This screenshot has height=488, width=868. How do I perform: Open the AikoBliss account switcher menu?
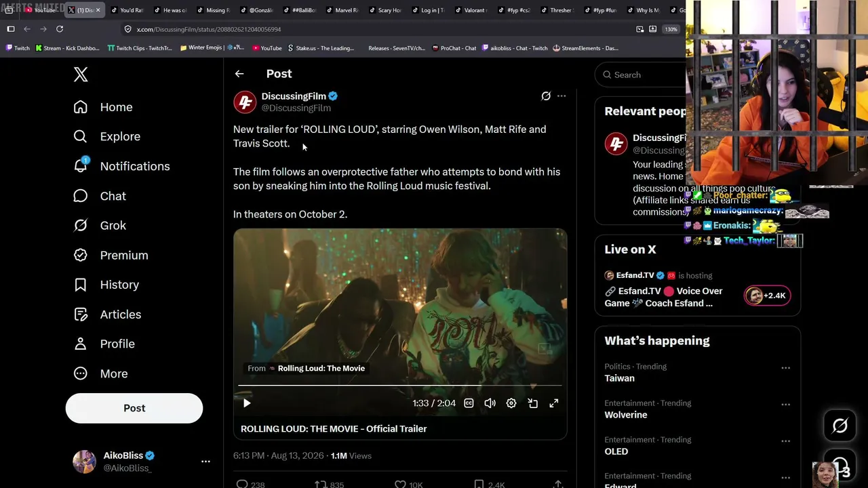pyautogui.click(x=205, y=462)
